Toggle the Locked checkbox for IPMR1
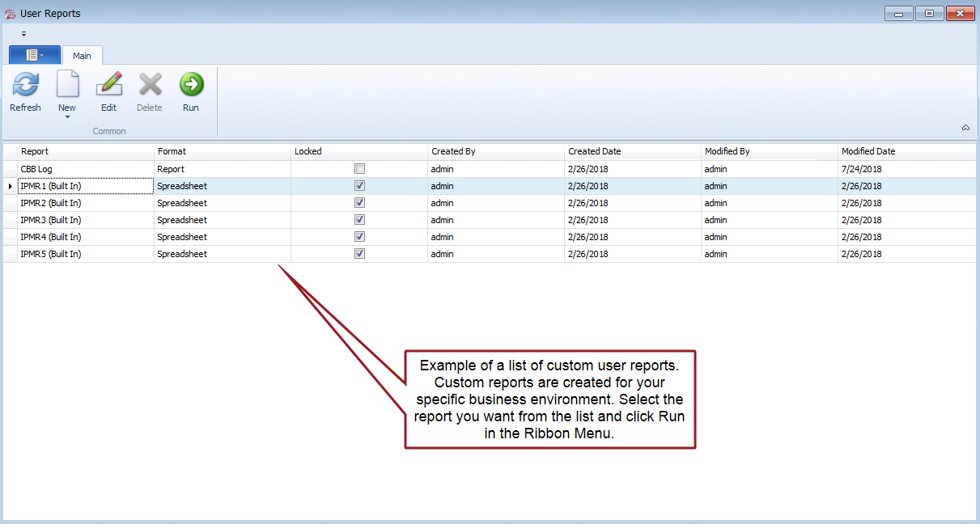This screenshot has width=980, height=524. (359, 186)
